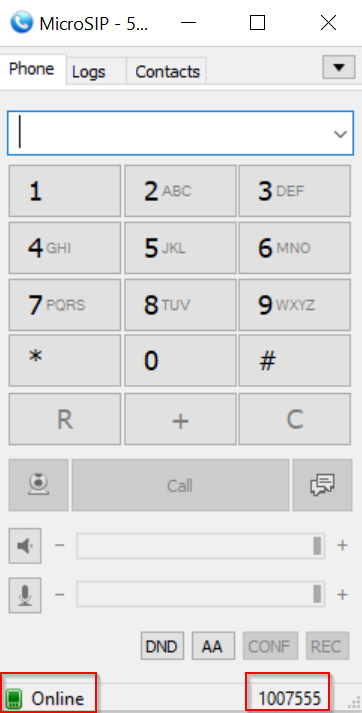Click the green Online status icon
This screenshot has height=713, width=362.
[14, 698]
